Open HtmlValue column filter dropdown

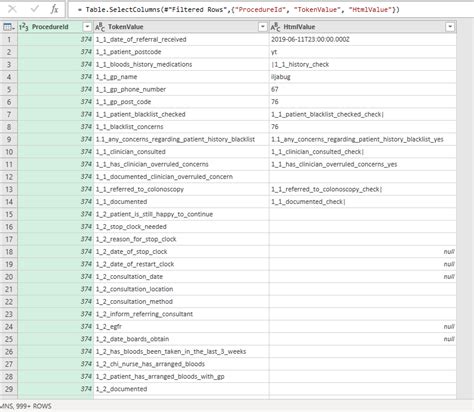tap(450, 27)
